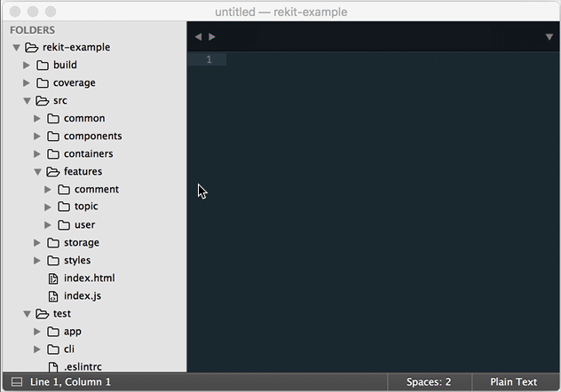
Task: Expand the comment folder arrow
Action: (x=48, y=190)
